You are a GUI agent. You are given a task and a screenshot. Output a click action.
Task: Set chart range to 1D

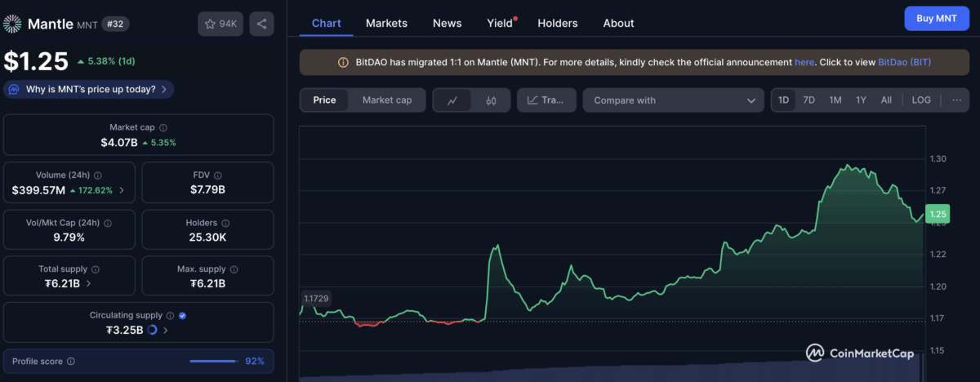click(x=783, y=100)
